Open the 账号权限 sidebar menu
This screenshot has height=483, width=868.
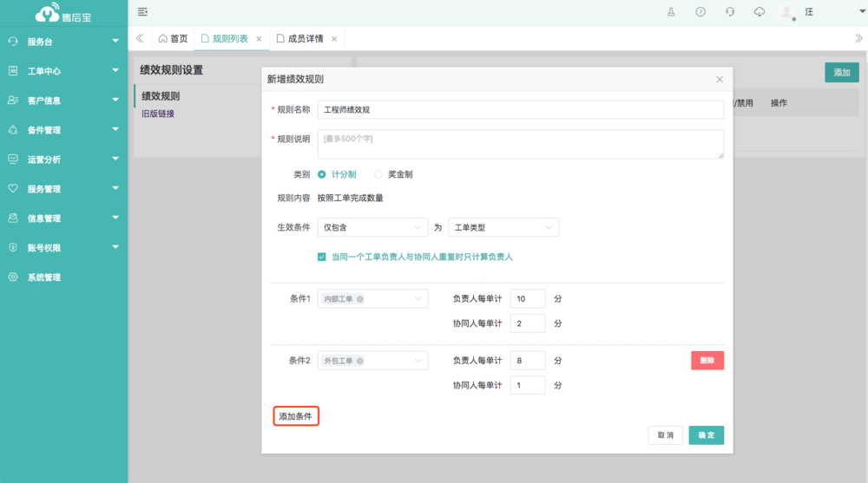pos(63,247)
